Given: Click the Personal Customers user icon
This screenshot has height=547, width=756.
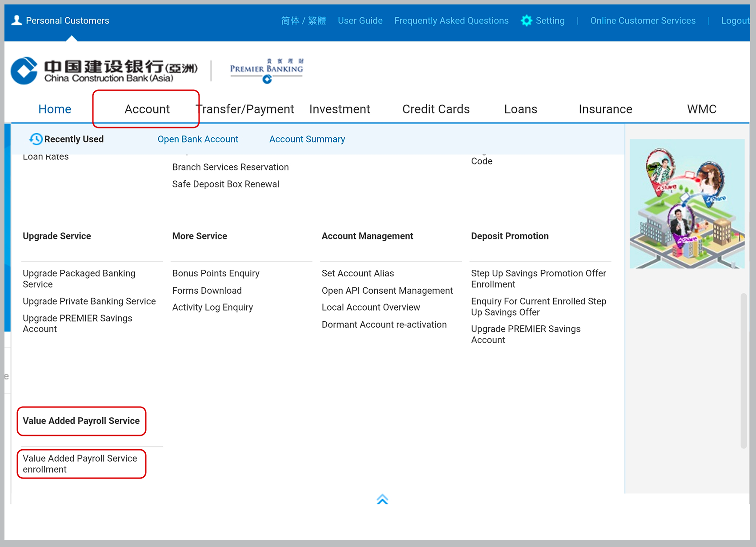Looking at the screenshot, I should coord(16,20).
